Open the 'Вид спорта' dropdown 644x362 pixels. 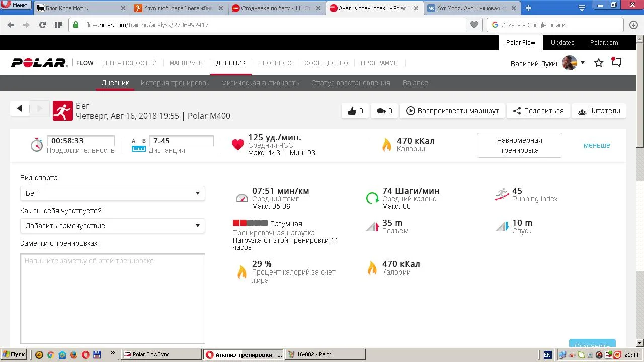pyautogui.click(x=112, y=193)
